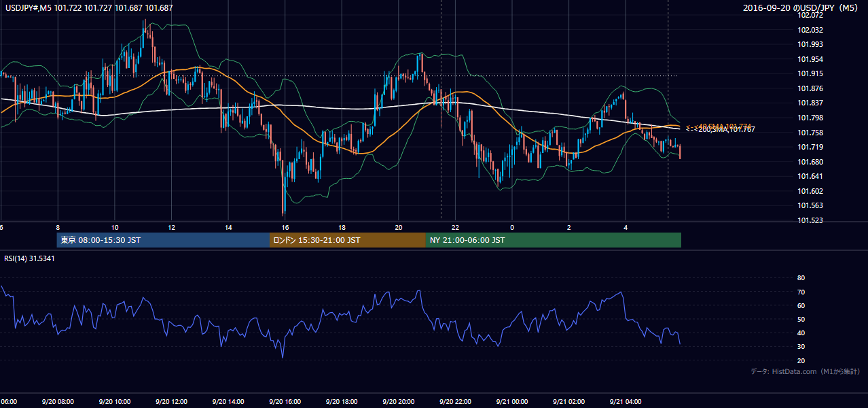Screen dimensions: 868x408
Task: Click the 101.523 price axis label
Action: click(810, 220)
